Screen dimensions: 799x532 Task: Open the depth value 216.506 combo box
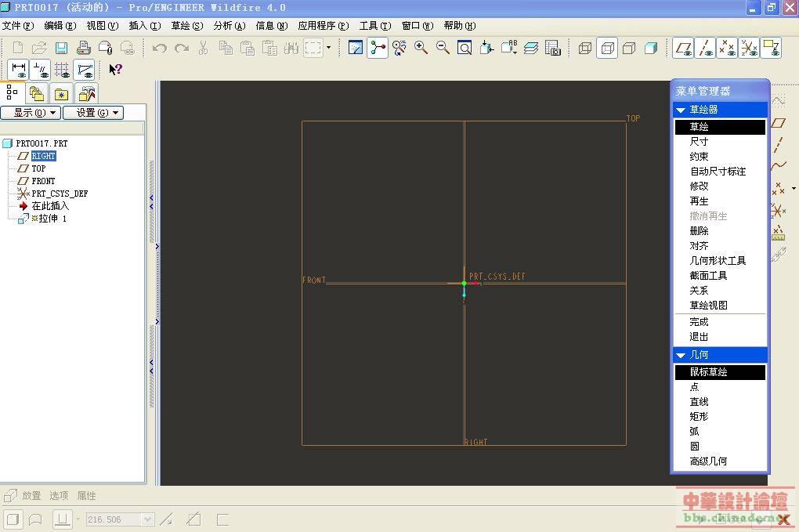(120, 519)
